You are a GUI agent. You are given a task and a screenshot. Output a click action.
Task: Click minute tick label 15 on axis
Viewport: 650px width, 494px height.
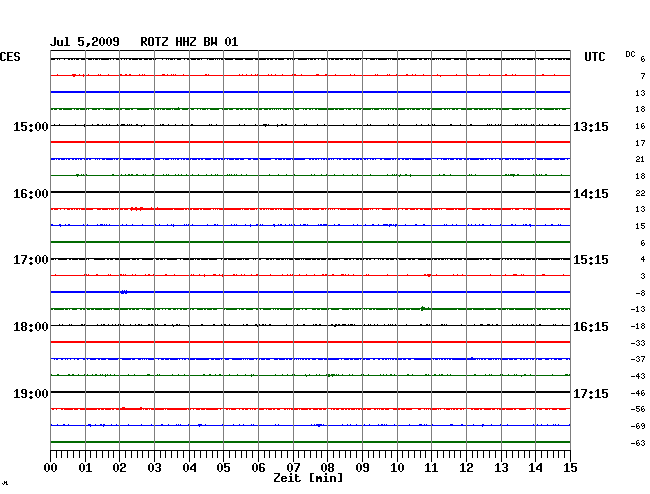(x=570, y=467)
